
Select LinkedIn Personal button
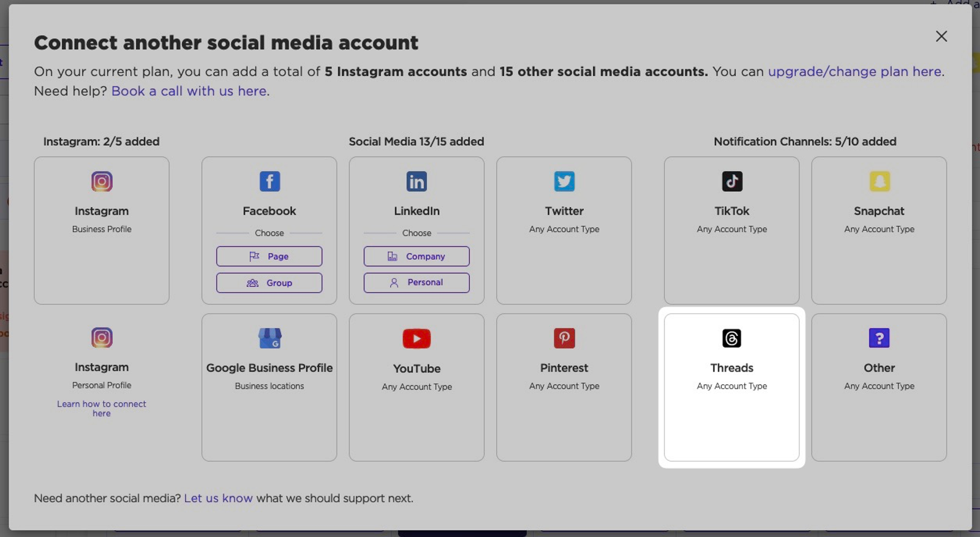pyautogui.click(x=417, y=283)
